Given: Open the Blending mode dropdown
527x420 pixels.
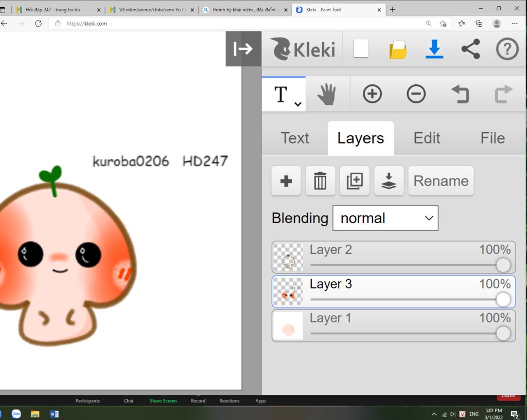Looking at the screenshot, I should click(x=385, y=218).
